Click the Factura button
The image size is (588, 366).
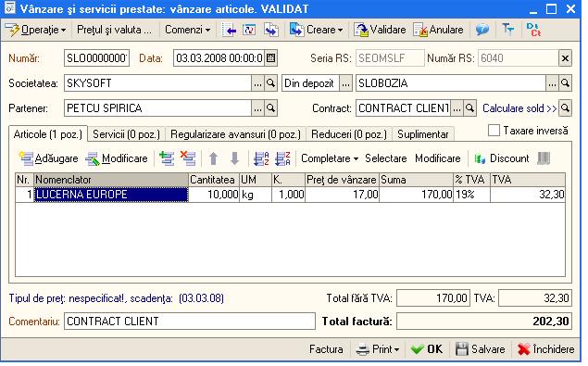point(326,349)
